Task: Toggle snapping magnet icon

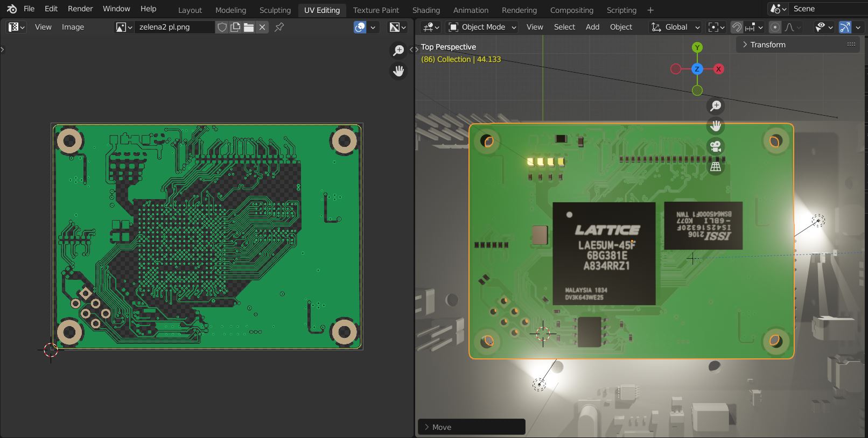Action: pos(737,27)
